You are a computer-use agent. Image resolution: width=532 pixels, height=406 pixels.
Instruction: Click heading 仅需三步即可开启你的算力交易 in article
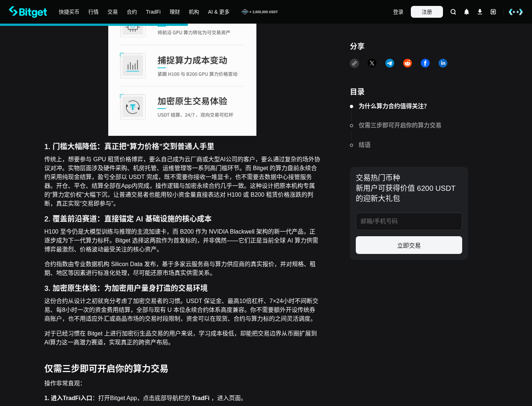pyautogui.click(x=106, y=369)
